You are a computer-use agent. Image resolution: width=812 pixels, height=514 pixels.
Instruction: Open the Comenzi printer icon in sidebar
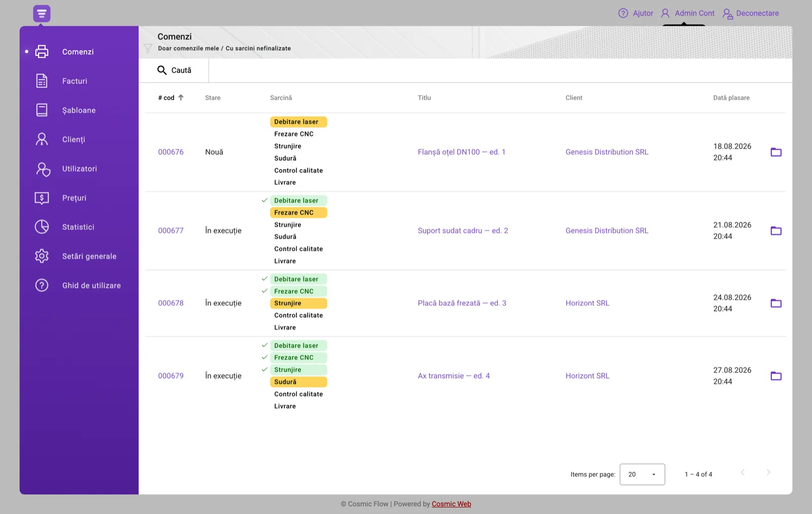coord(42,52)
